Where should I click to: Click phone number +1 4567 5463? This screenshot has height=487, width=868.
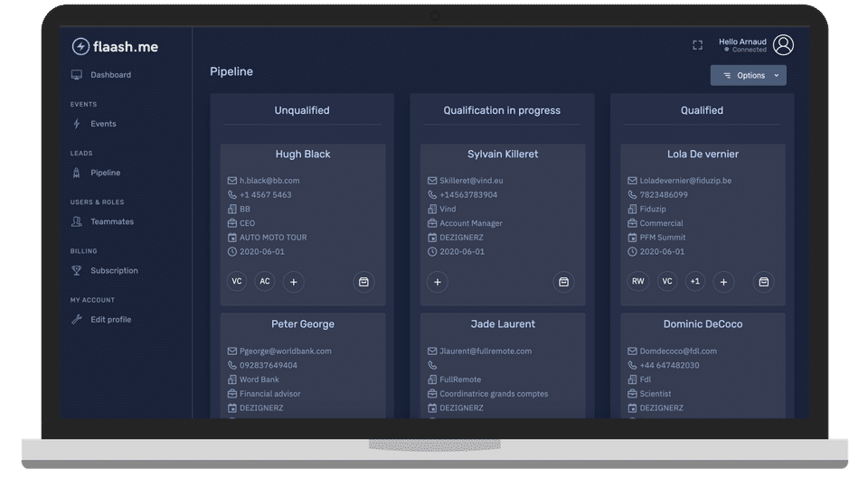[266, 195]
